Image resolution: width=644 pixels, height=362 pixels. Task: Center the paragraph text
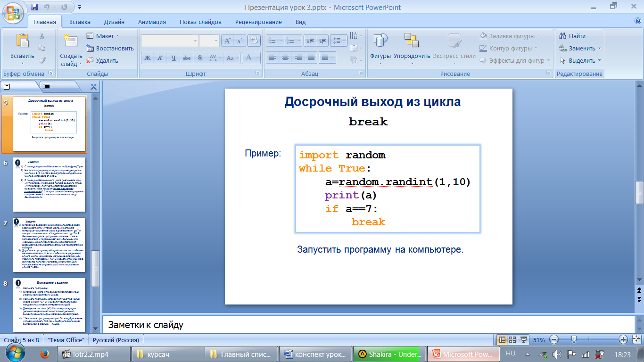pyautogui.click(x=285, y=58)
